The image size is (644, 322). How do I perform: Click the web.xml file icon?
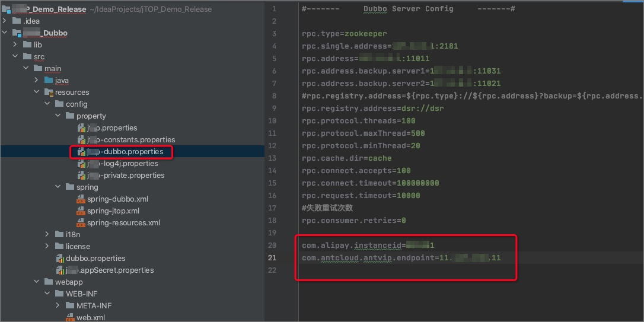[x=70, y=317]
